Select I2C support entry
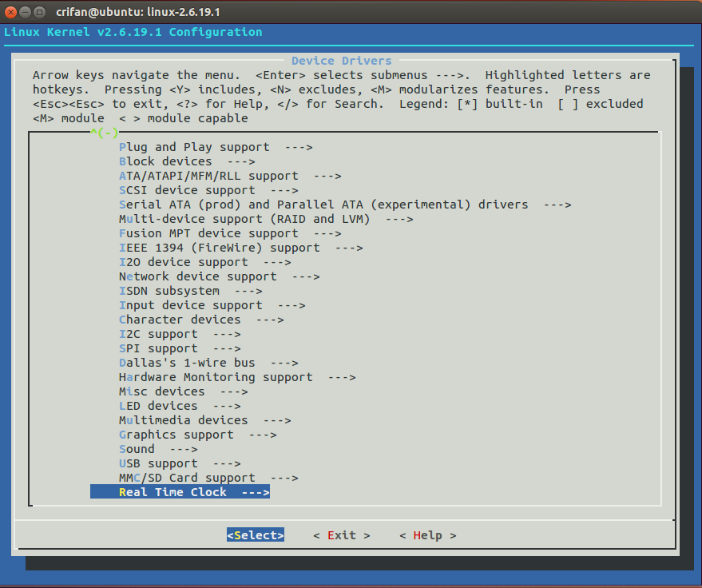 (180, 334)
